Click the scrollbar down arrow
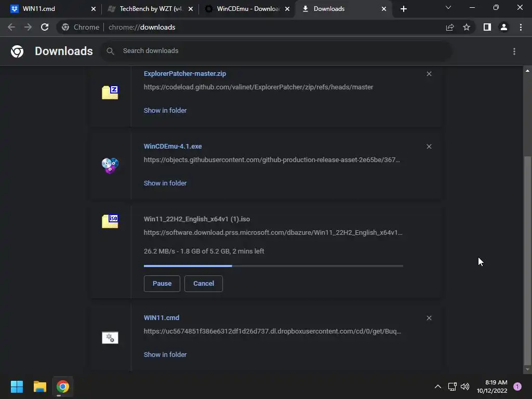532x399 pixels. 527,369
